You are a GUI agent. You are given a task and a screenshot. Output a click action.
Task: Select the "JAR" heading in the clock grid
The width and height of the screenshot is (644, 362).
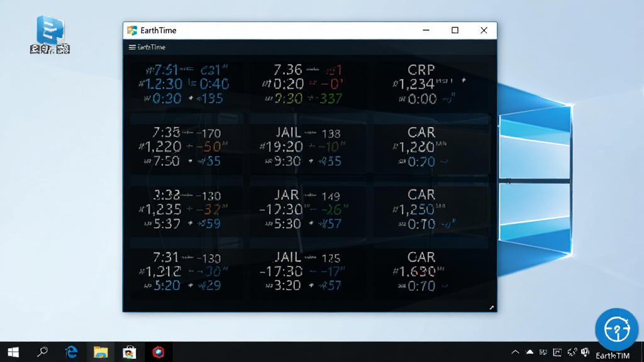pos(287,195)
